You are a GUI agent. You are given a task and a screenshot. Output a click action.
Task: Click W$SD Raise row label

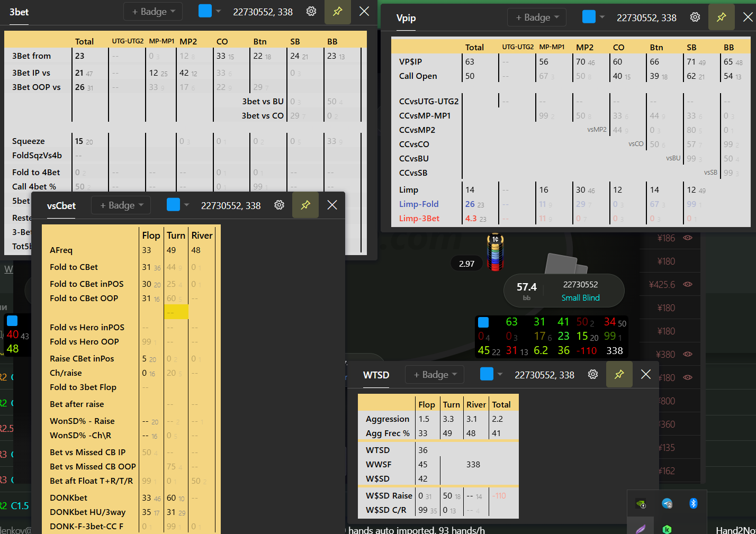[x=389, y=495]
